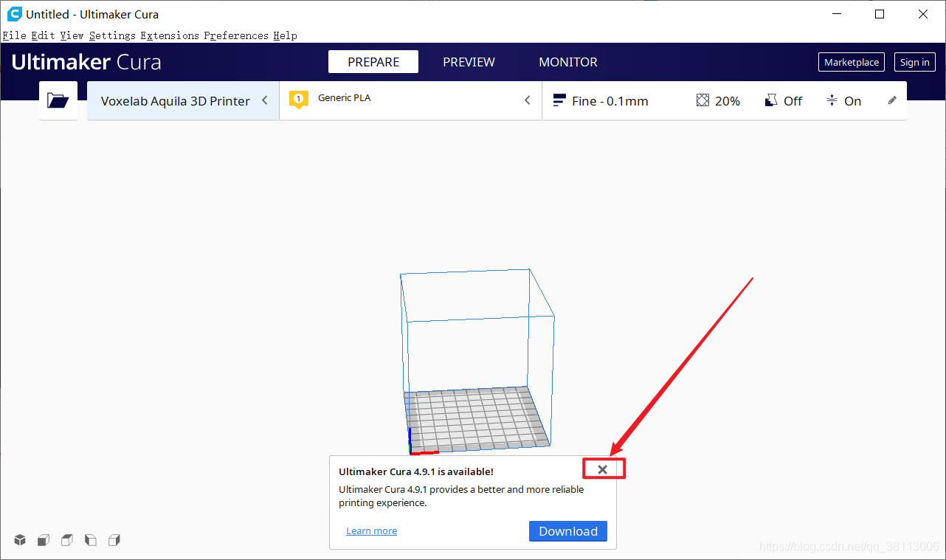Click the 'Ultimaker Cura 4.9.1 is available!' heading
The width and height of the screenshot is (946, 560).
[416, 471]
